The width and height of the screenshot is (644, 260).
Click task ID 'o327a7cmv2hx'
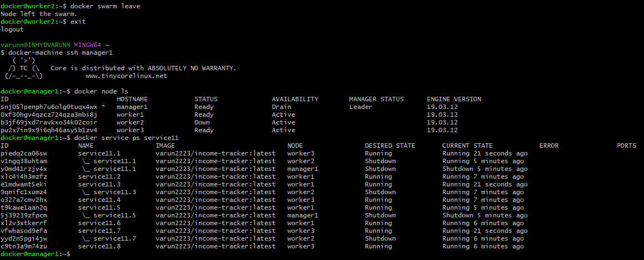click(24, 200)
